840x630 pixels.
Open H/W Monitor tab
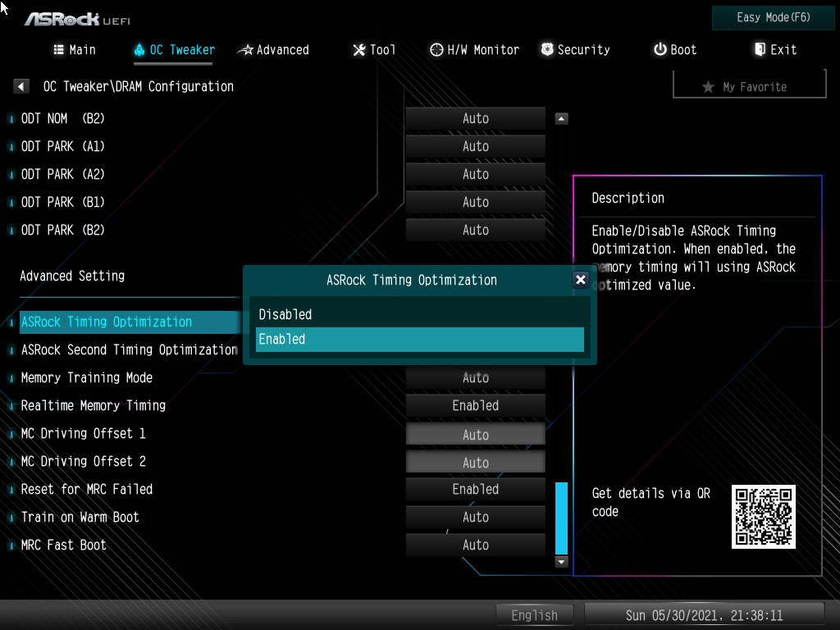click(475, 50)
